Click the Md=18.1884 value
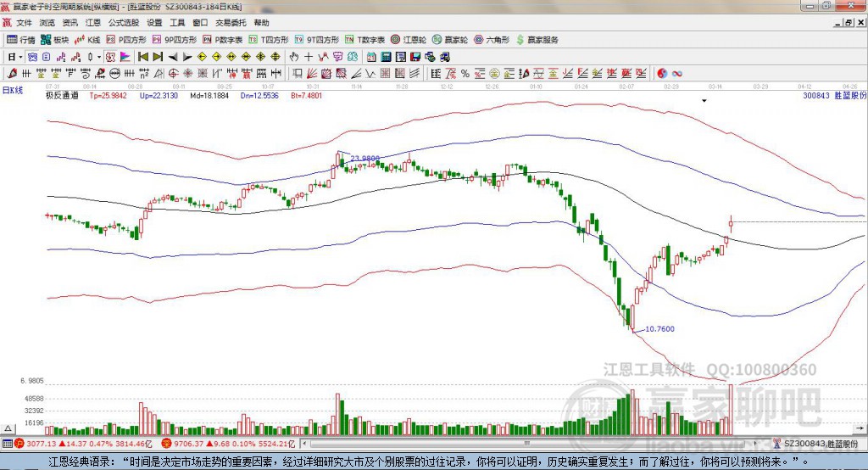868x470 pixels. coord(209,95)
